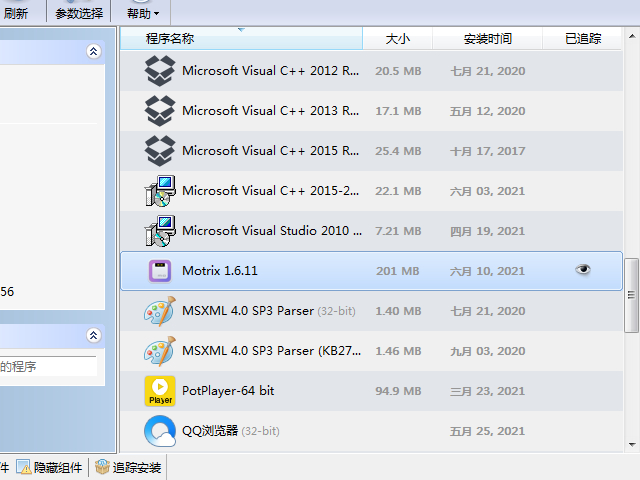Click the 1.40 MB size cell
This screenshot has width=640, height=480.
click(398, 311)
